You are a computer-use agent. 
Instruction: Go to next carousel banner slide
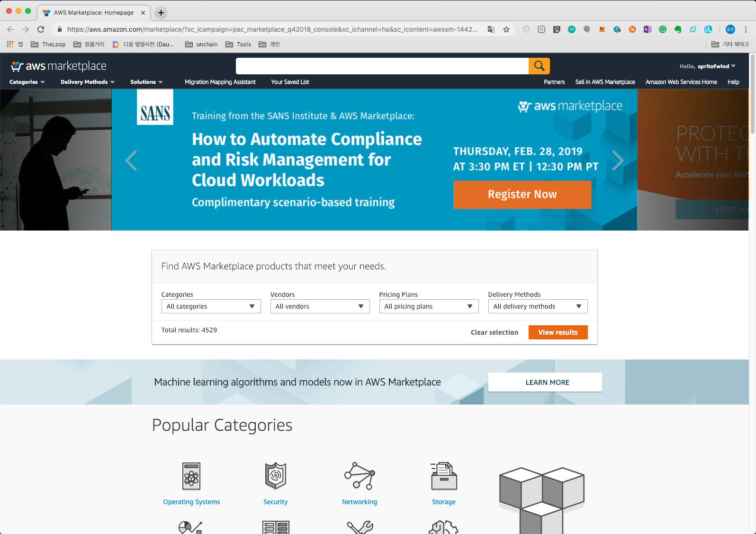point(618,160)
